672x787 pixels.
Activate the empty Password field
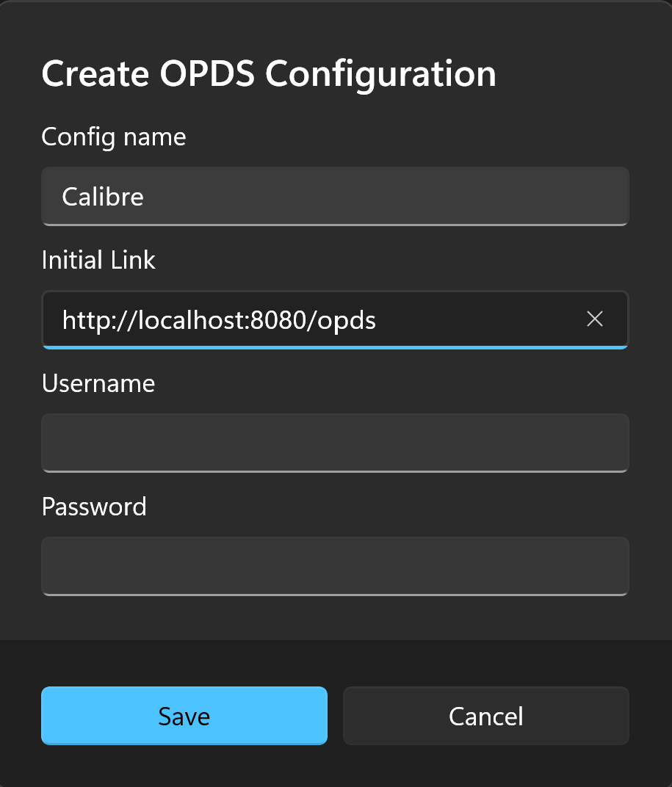point(335,566)
